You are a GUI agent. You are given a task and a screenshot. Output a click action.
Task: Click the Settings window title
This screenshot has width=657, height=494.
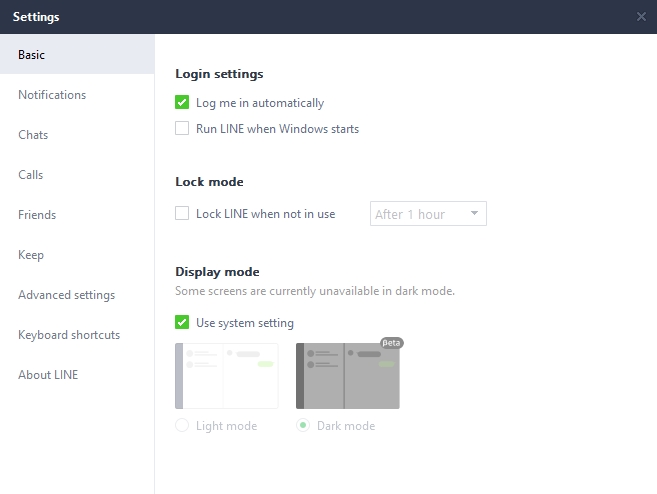[36, 17]
